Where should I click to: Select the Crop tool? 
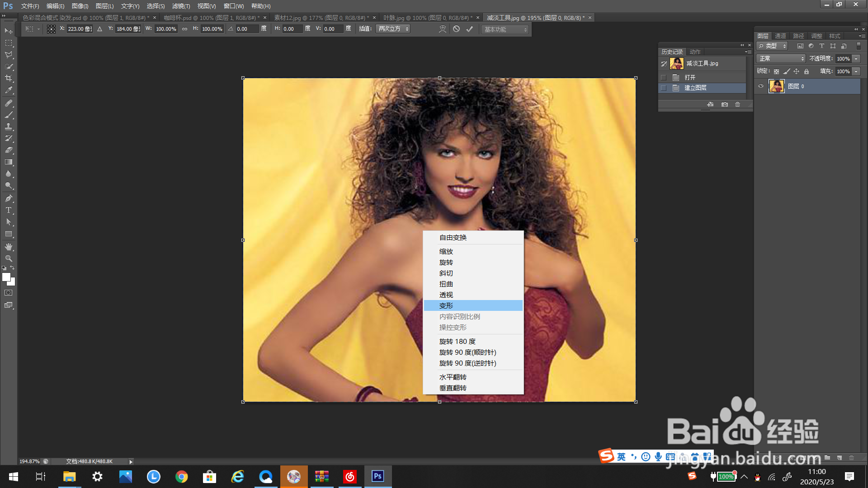(x=9, y=78)
